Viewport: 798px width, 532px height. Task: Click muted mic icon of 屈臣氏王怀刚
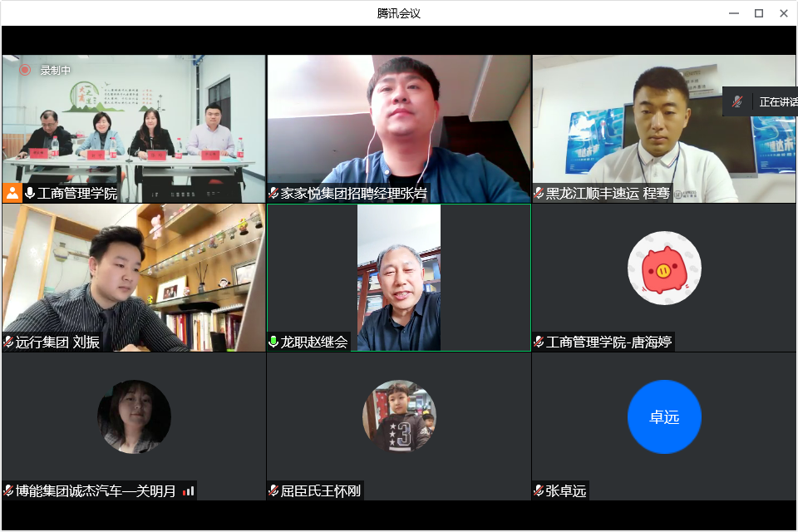click(273, 490)
